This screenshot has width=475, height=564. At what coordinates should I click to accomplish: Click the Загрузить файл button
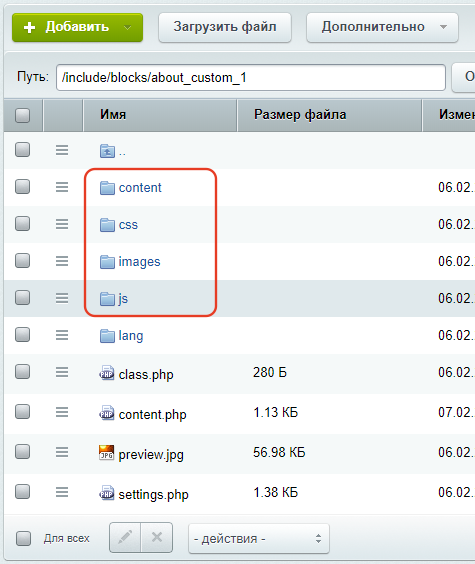(x=225, y=27)
